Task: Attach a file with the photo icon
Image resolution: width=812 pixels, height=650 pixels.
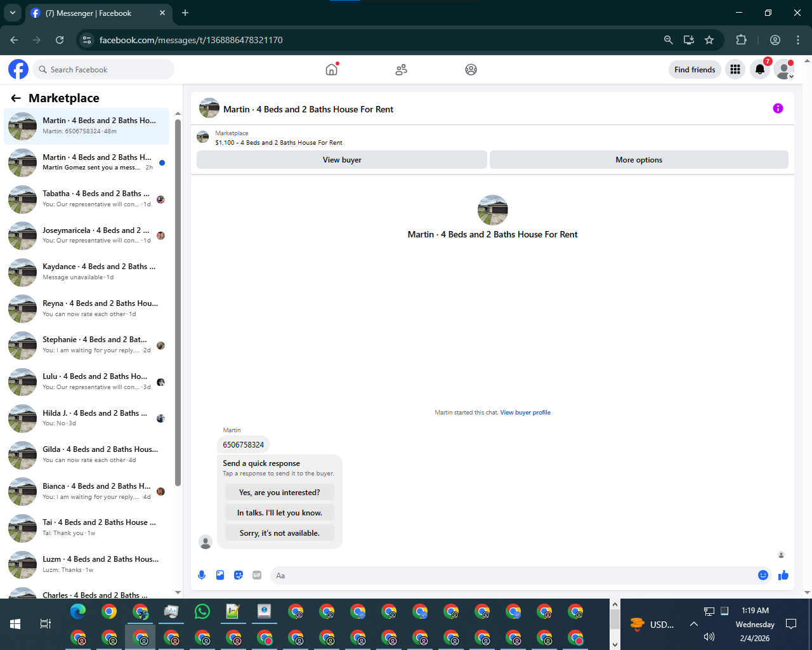Action: tap(220, 575)
